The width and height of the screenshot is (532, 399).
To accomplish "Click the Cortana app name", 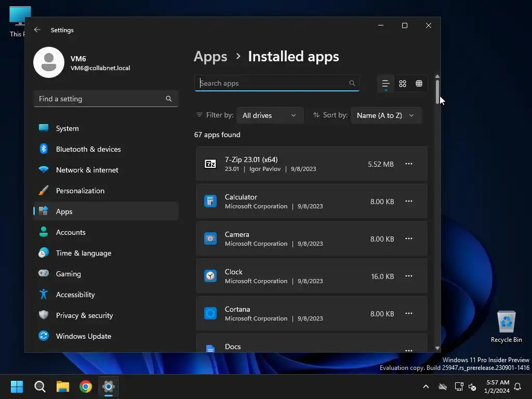I will tap(237, 309).
